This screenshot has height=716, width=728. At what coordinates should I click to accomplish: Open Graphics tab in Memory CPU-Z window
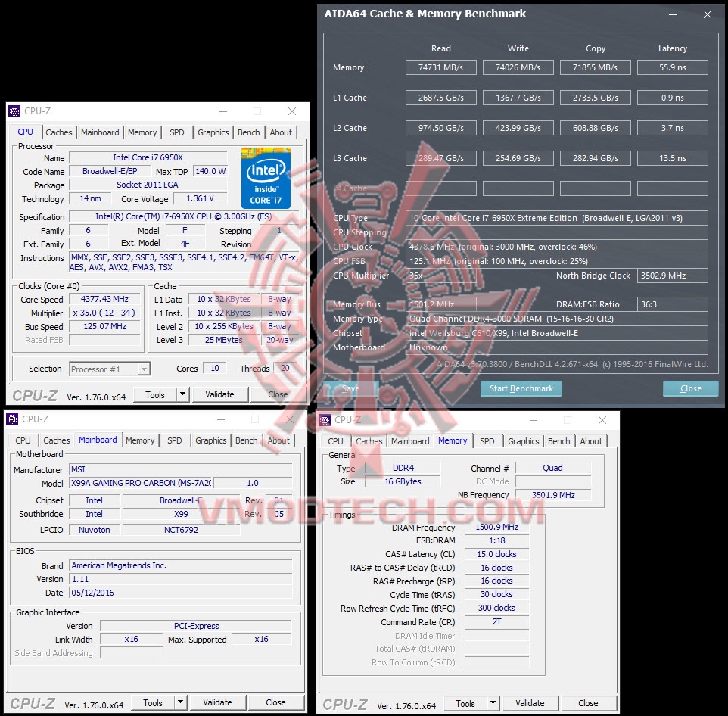pos(523,441)
